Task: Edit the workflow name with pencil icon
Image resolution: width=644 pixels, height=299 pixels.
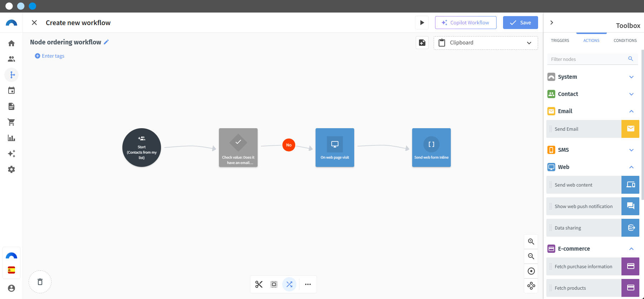Action: click(106, 42)
